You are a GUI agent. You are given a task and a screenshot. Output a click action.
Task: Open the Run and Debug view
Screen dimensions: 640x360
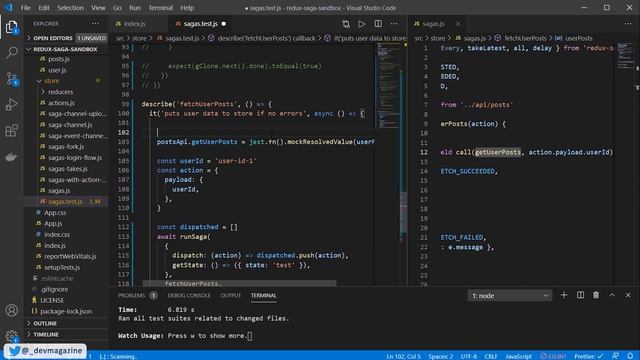[11, 104]
